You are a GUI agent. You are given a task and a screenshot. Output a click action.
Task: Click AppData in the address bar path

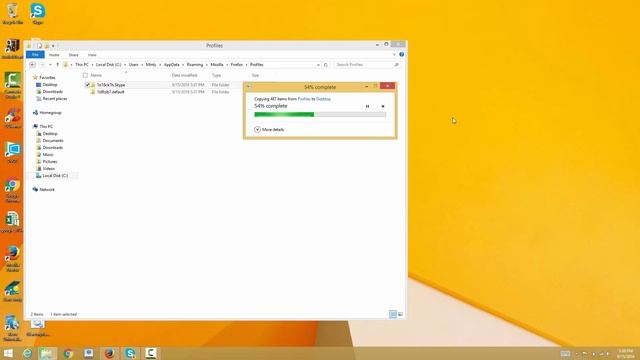[171, 65]
